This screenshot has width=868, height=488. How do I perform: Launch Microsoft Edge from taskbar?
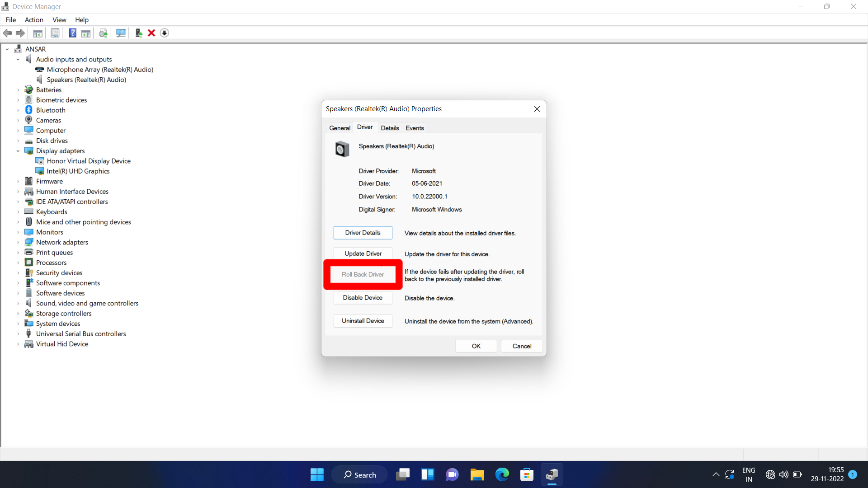502,474
